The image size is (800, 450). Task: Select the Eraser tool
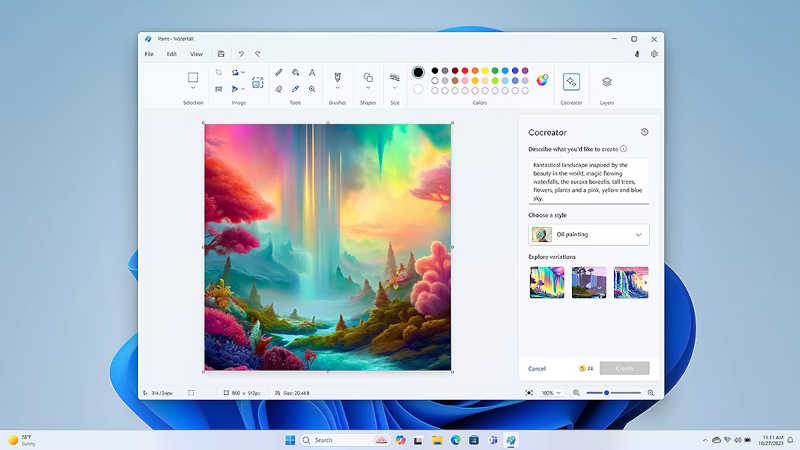(279, 89)
